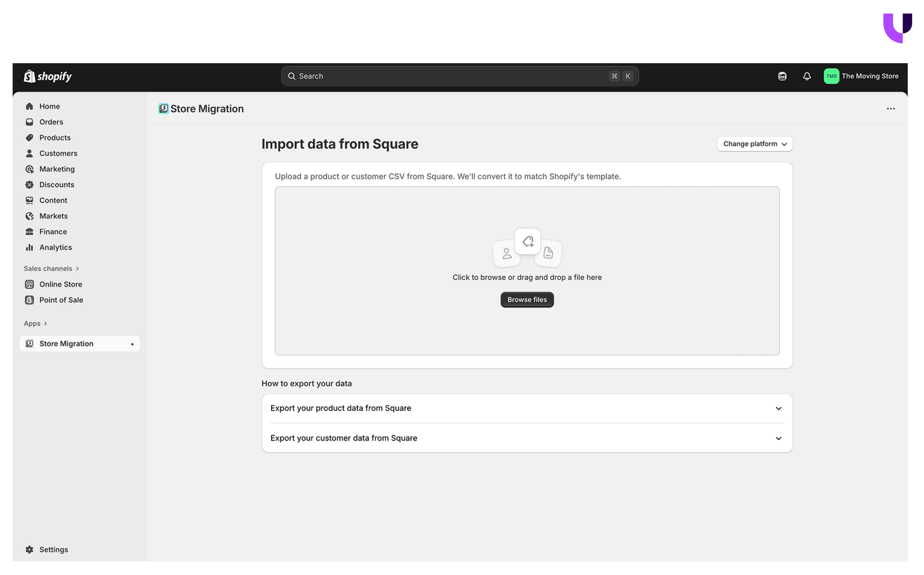This screenshot has width=924, height=575.
Task: Open the three-dot menu for Store Migration
Action: coord(890,109)
